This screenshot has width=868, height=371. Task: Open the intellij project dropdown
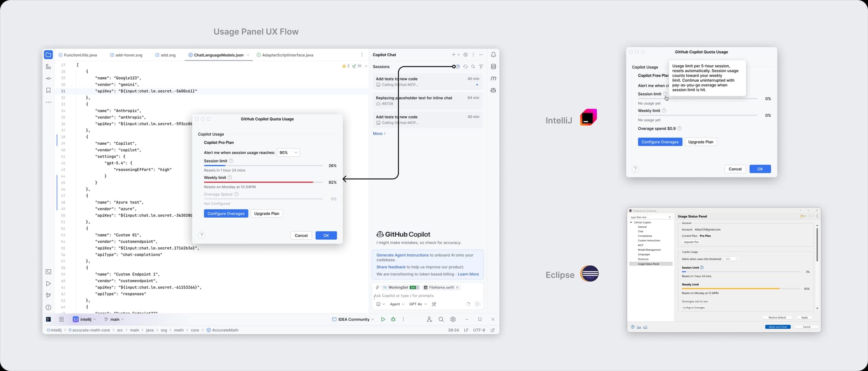click(84, 319)
